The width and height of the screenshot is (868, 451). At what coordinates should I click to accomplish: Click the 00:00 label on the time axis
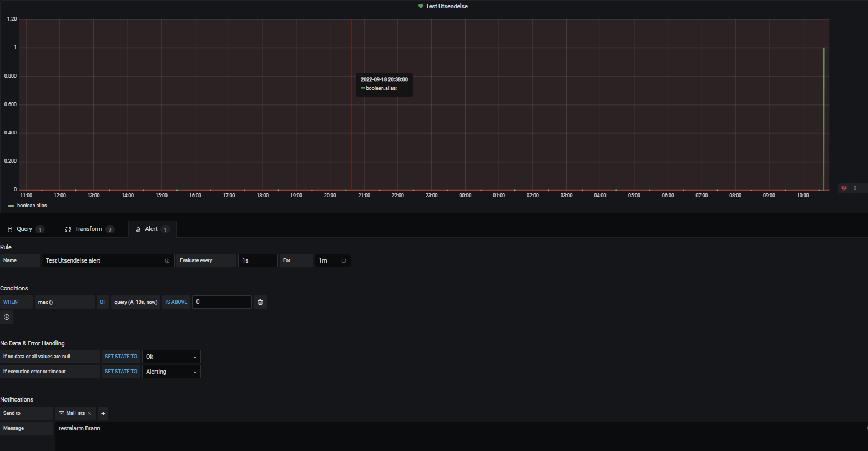point(465,196)
